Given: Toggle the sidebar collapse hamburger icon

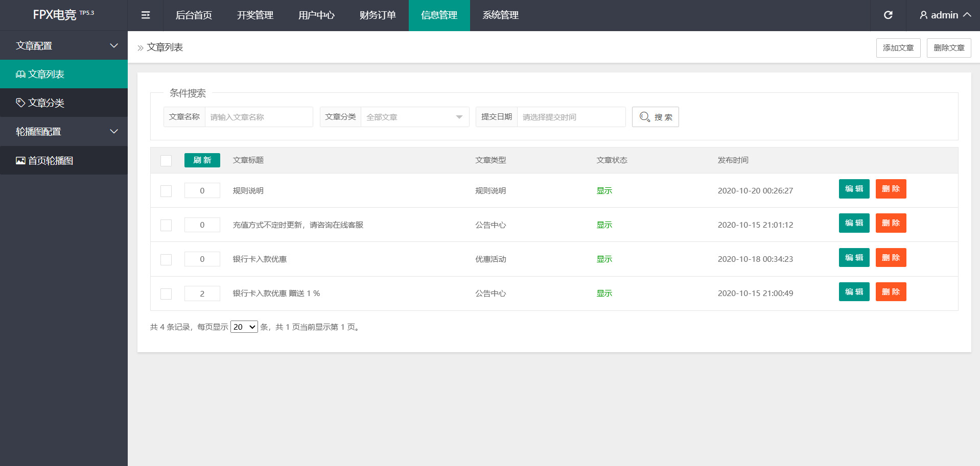Looking at the screenshot, I should click(x=146, y=15).
